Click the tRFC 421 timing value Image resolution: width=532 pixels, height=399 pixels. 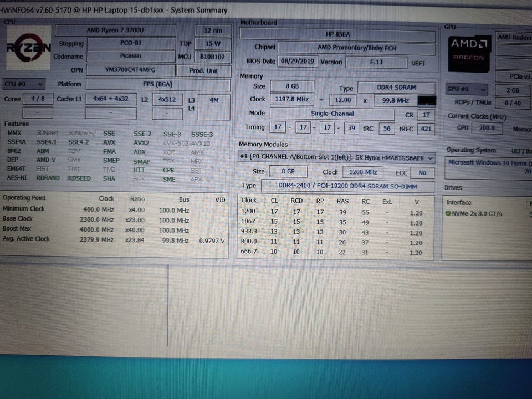click(426, 129)
